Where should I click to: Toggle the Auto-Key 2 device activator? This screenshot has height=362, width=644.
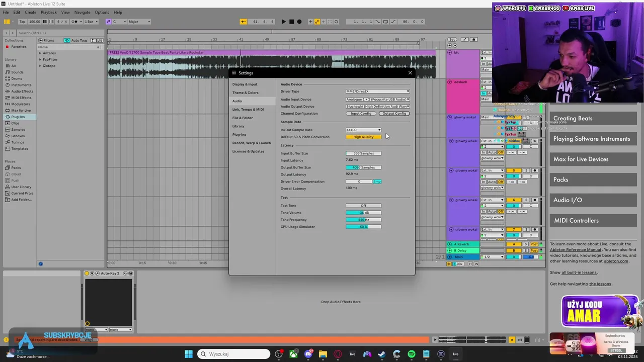87,274
